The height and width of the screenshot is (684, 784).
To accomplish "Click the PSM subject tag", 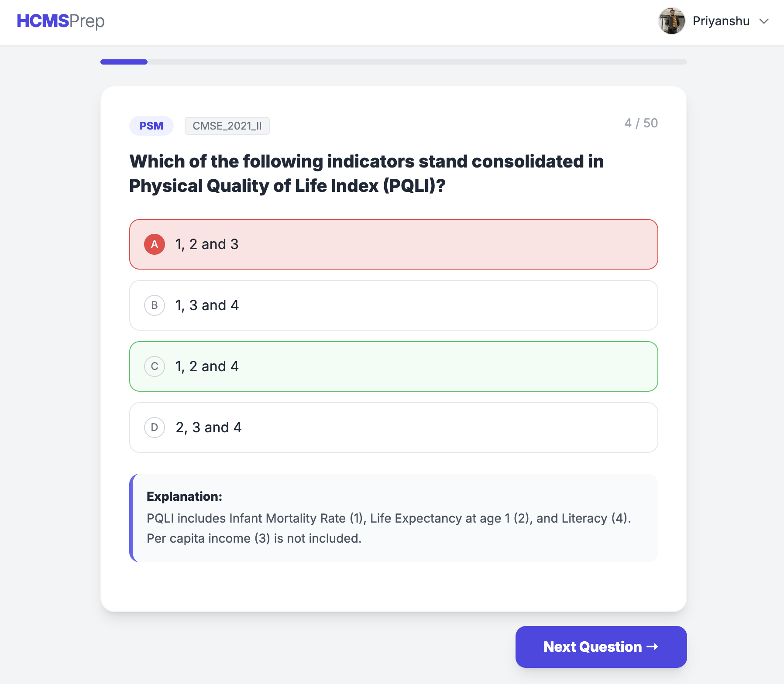I will click(x=151, y=126).
